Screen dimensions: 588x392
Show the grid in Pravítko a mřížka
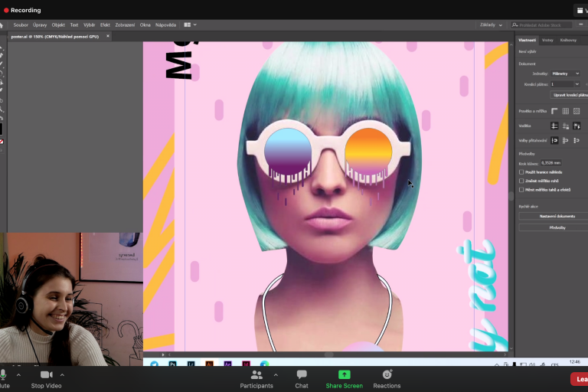tap(565, 111)
